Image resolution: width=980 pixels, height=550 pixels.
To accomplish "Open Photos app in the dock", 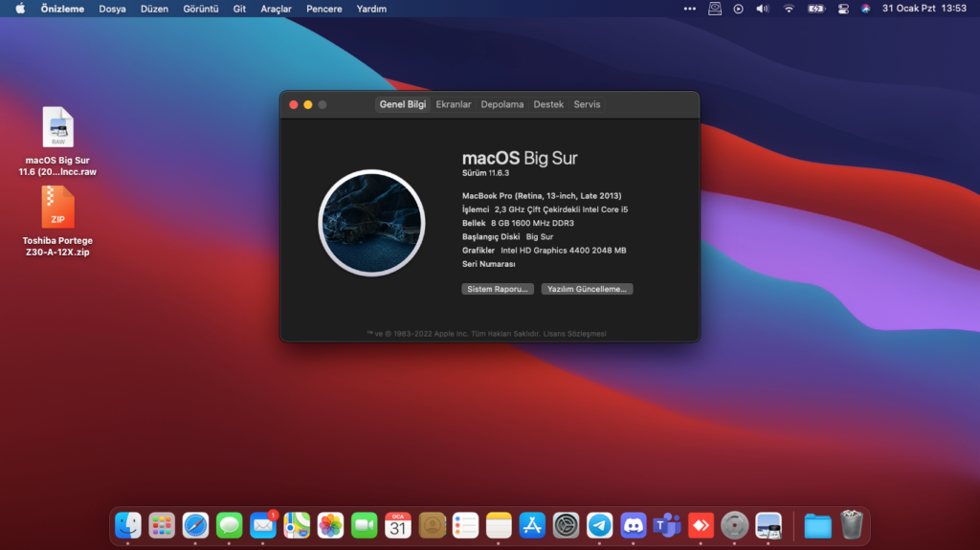I will point(330,526).
